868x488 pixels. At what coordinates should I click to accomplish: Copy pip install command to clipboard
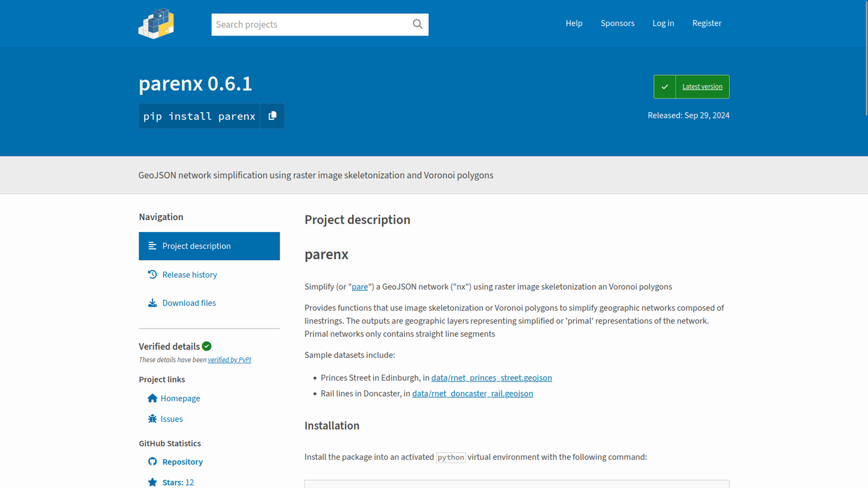(x=272, y=116)
